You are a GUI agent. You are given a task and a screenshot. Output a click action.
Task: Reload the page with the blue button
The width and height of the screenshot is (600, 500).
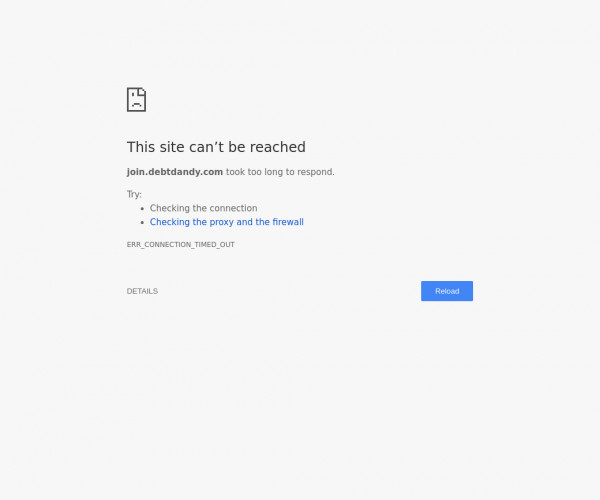click(x=447, y=291)
